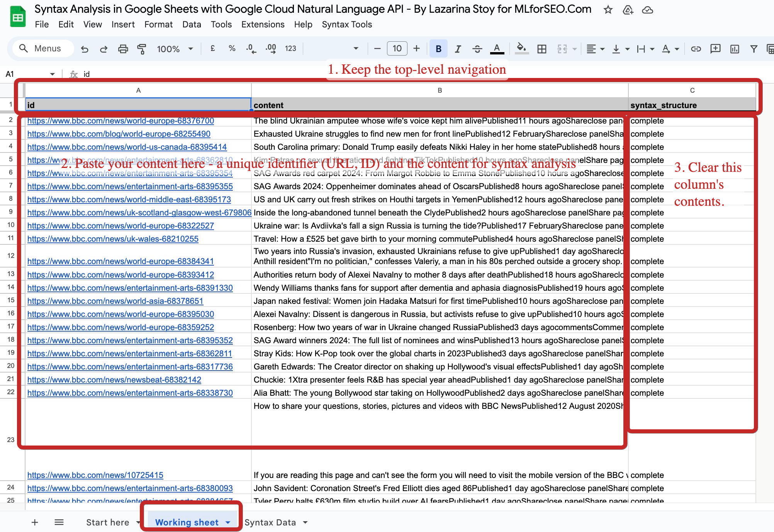Toggle italic formatting
This screenshot has height=532, width=774.
tap(458, 49)
